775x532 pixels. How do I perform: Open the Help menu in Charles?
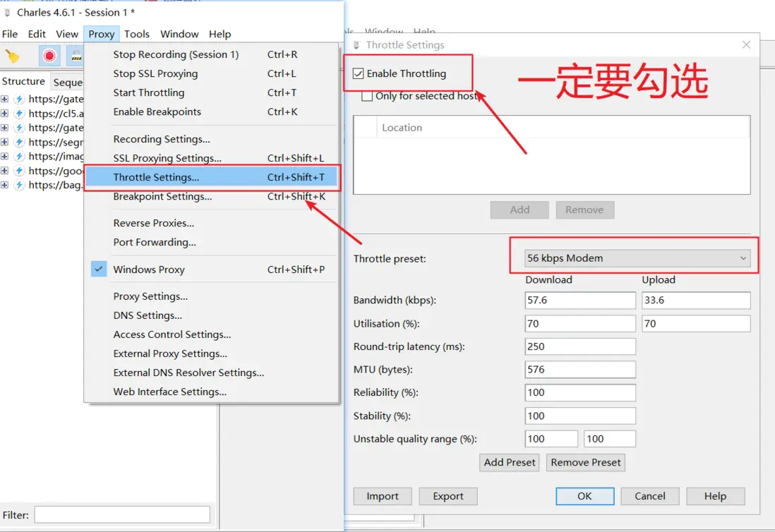coord(220,34)
